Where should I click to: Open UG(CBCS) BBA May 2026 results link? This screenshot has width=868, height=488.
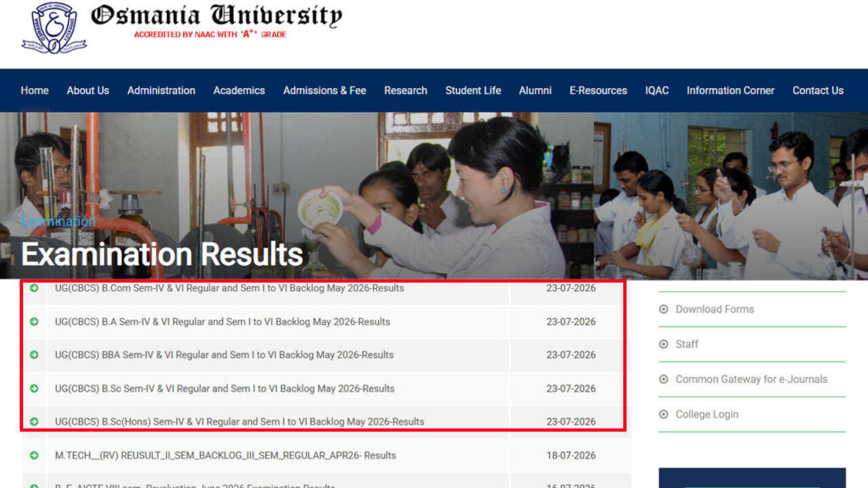[224, 355]
